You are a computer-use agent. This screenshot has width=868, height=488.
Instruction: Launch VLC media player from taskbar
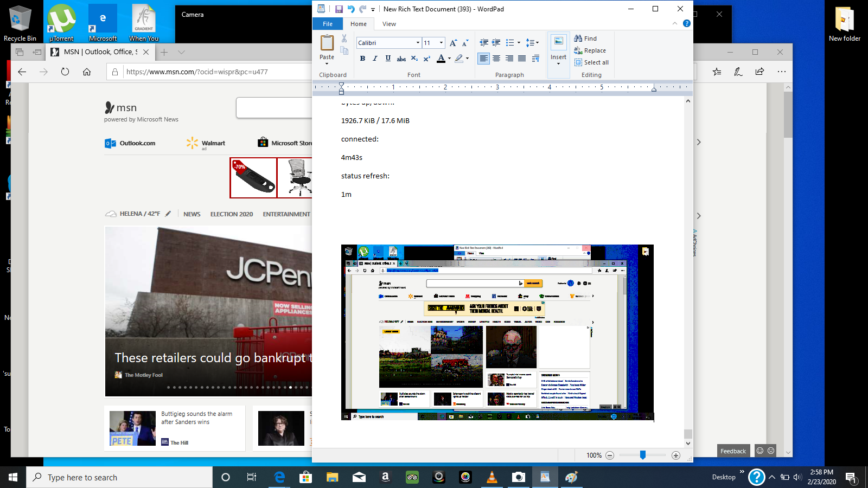tap(492, 477)
